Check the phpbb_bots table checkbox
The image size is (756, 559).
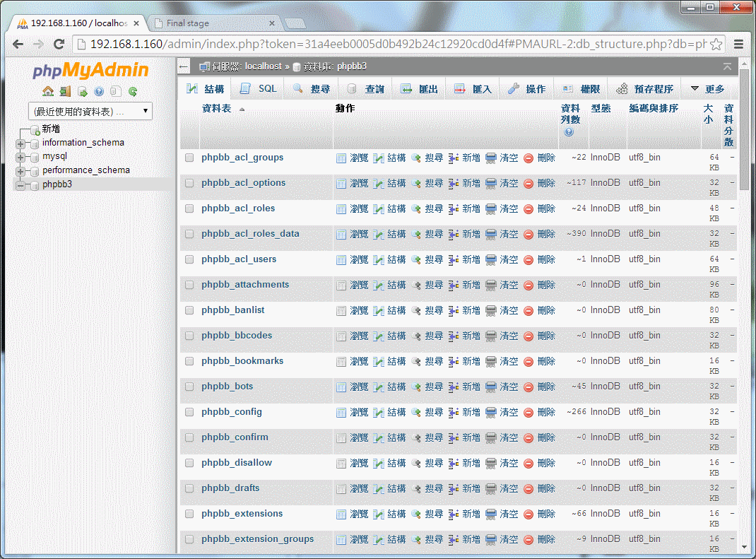(189, 387)
